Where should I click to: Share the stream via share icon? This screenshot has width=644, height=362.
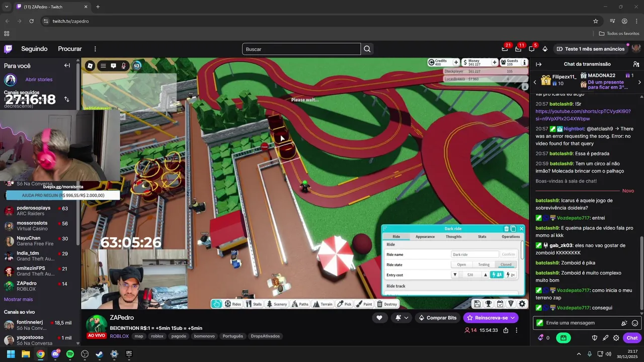[505, 330]
